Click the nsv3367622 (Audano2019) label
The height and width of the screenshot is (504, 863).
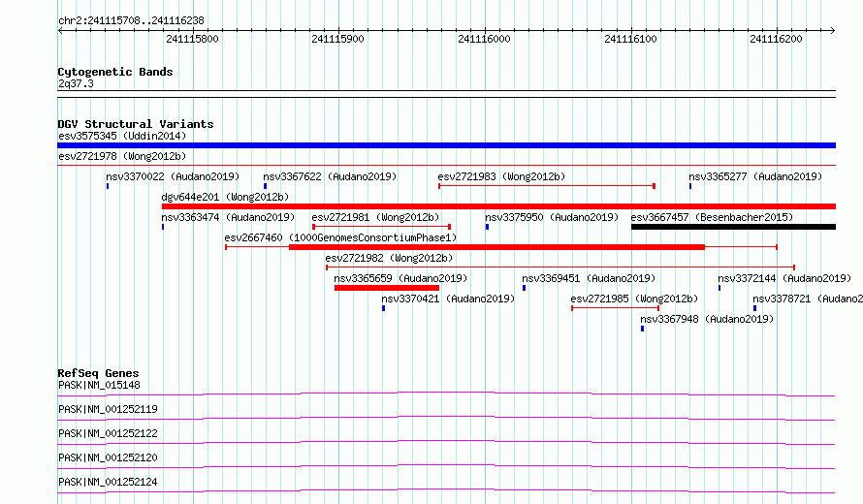pos(330,176)
